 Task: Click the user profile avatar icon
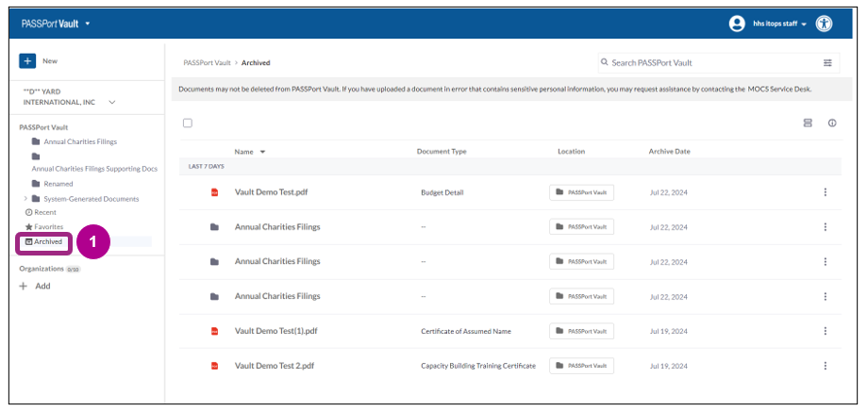pyautogui.click(x=737, y=24)
